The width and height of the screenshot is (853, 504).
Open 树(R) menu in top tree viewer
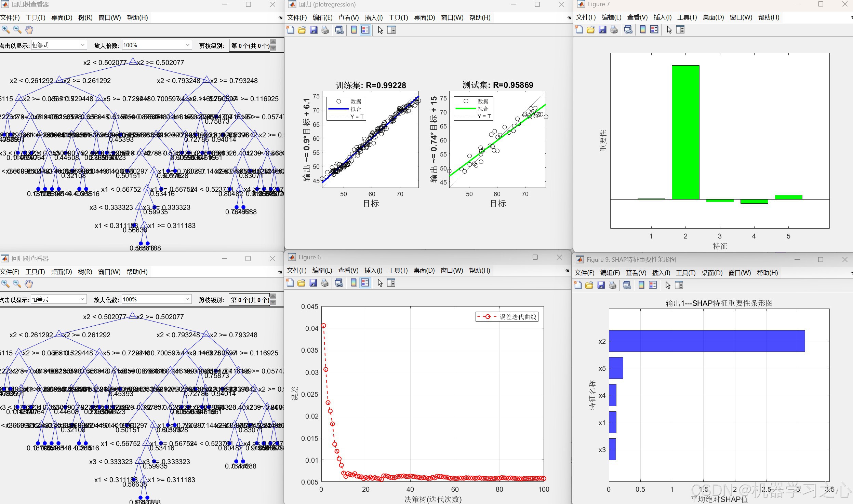pyautogui.click(x=85, y=17)
